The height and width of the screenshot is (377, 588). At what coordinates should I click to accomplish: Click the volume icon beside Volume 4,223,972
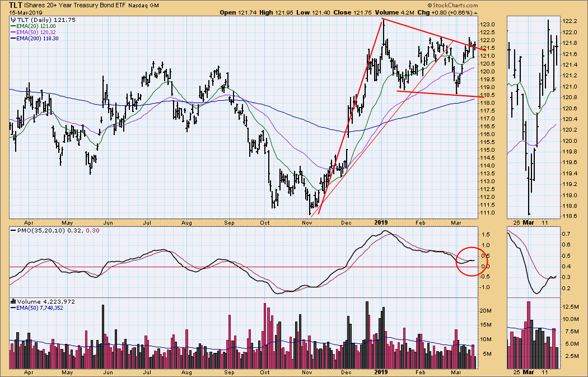(13, 301)
